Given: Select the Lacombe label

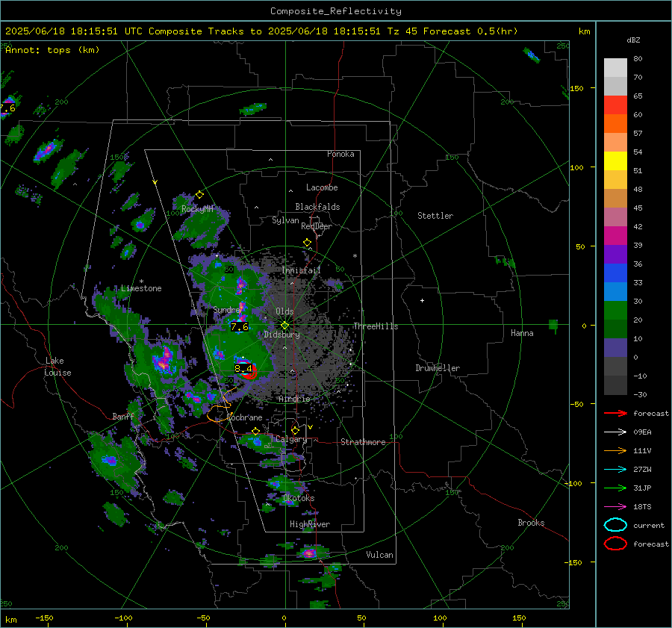Looking at the screenshot, I should (322, 187).
